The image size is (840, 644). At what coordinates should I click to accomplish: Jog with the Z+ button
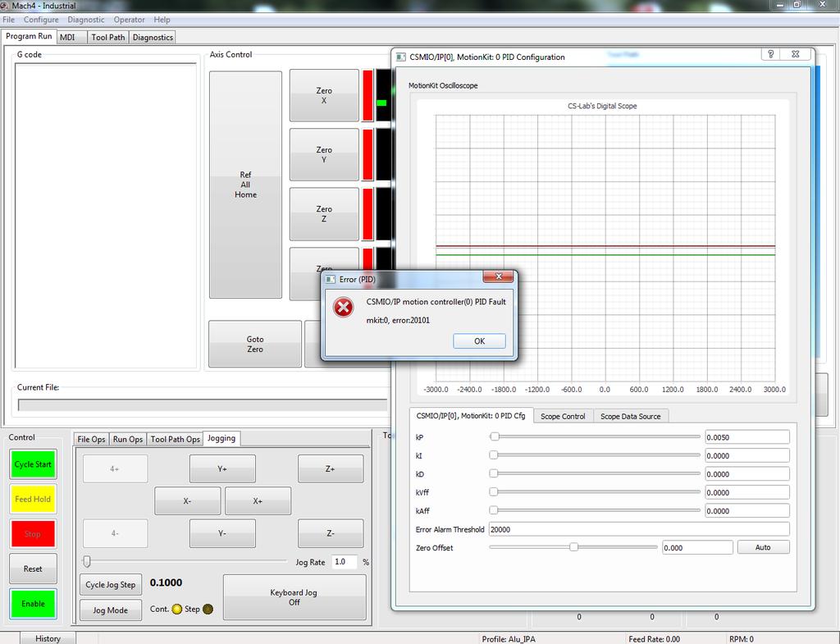coord(331,468)
